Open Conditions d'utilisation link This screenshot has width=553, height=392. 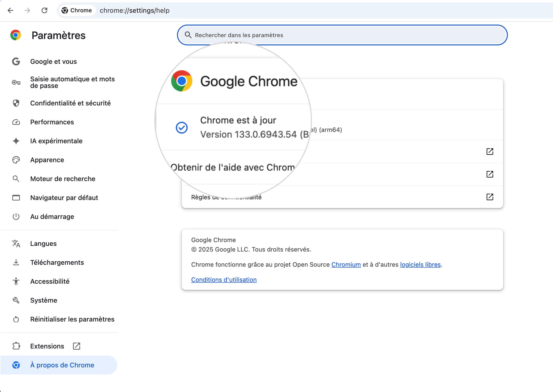(224, 280)
